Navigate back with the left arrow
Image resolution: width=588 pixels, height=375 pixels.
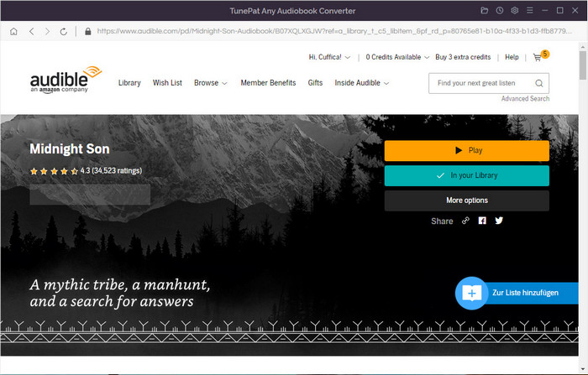tap(32, 32)
